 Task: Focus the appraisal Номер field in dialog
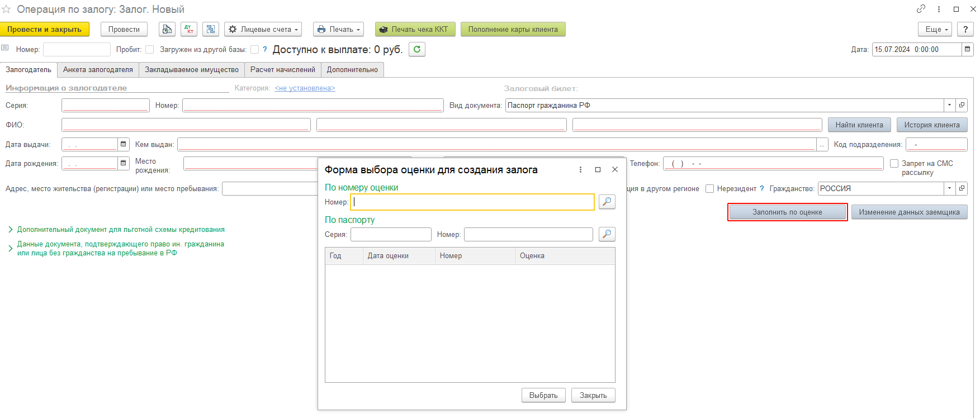coord(472,202)
